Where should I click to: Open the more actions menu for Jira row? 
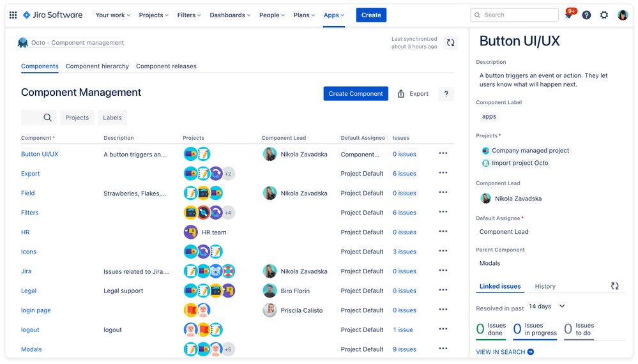[443, 271]
